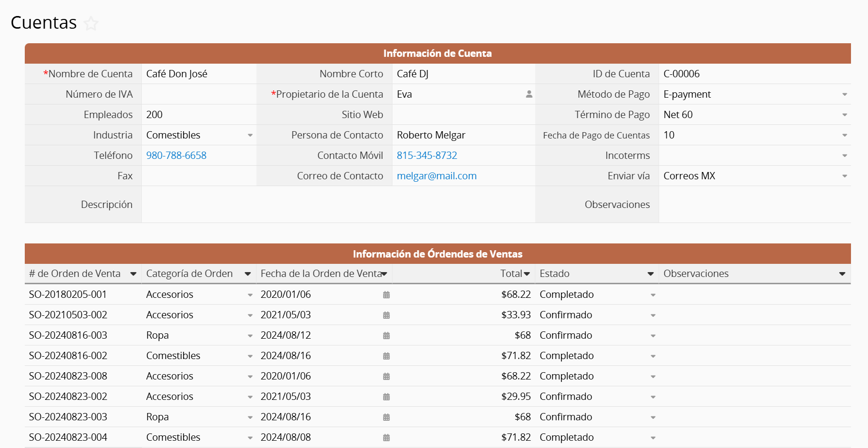Select date cell 2024/08/08

point(324,437)
